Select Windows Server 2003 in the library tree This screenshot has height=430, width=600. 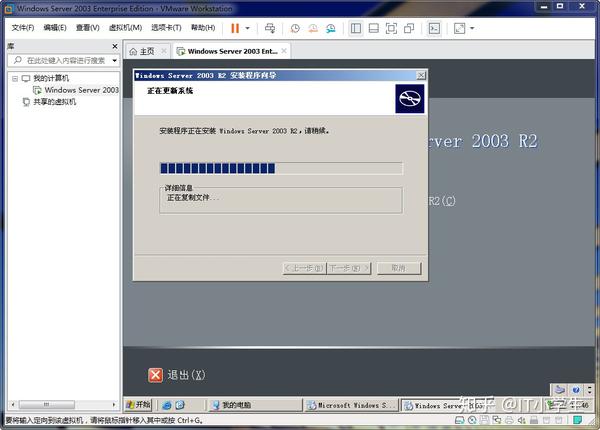coord(82,90)
